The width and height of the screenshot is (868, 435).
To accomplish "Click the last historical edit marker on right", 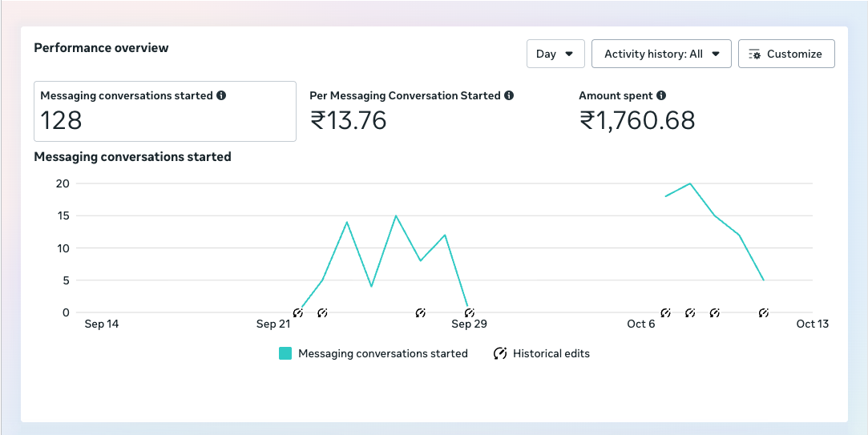I will pos(764,312).
